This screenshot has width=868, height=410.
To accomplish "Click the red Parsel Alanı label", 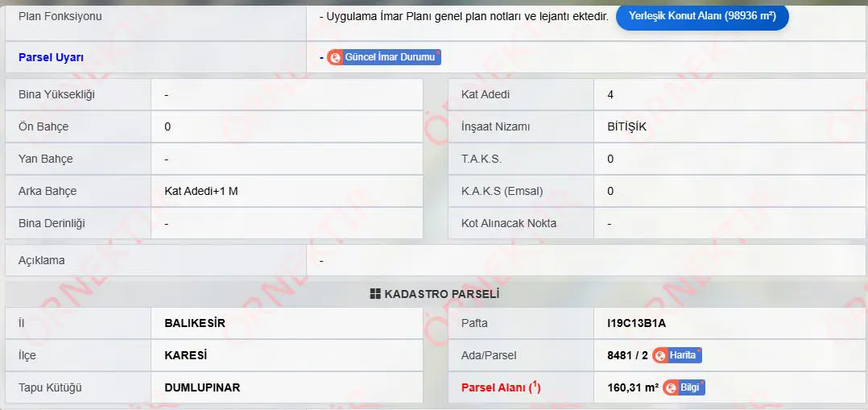I will (x=501, y=387).
